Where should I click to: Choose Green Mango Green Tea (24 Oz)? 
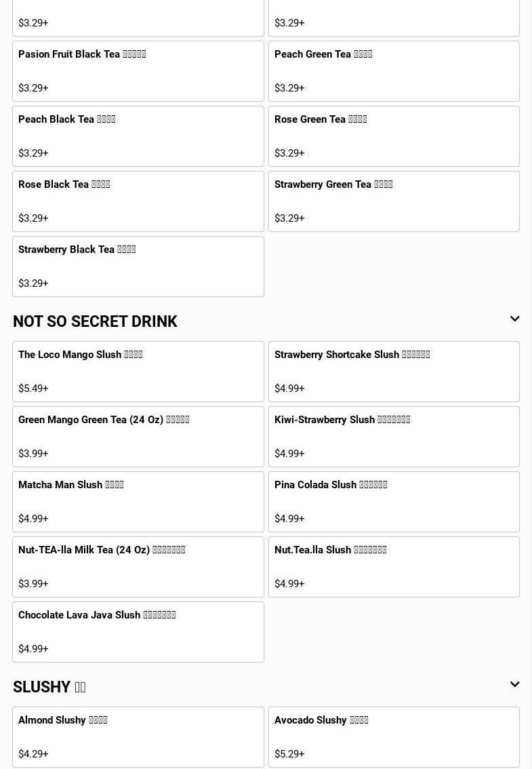point(138,437)
